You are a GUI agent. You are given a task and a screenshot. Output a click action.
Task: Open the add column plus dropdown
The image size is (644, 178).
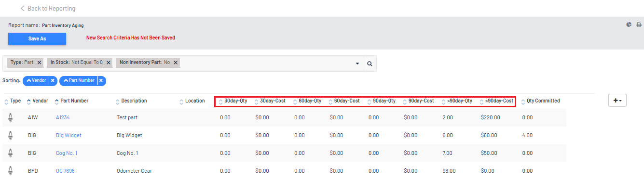[617, 101]
